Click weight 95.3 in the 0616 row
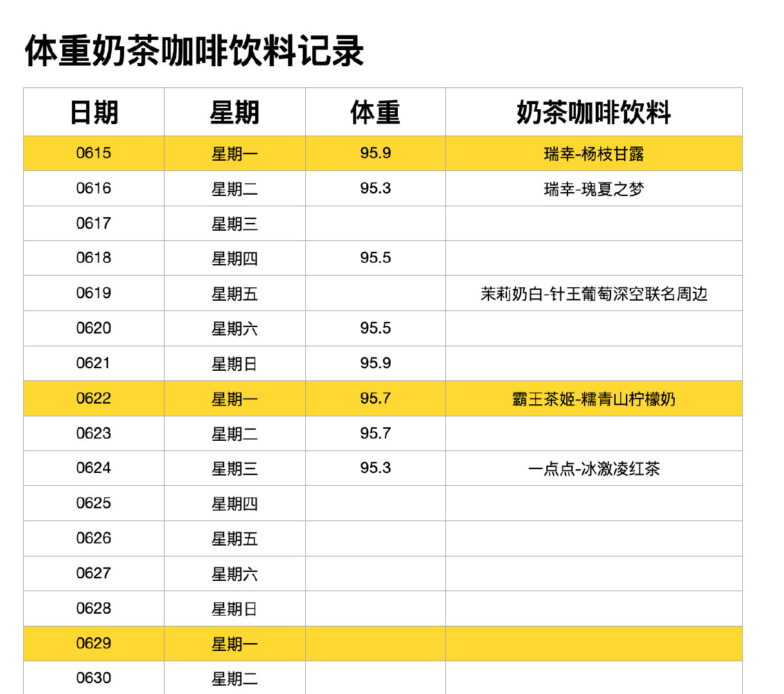Image resolution: width=784 pixels, height=694 pixels. coord(375,189)
